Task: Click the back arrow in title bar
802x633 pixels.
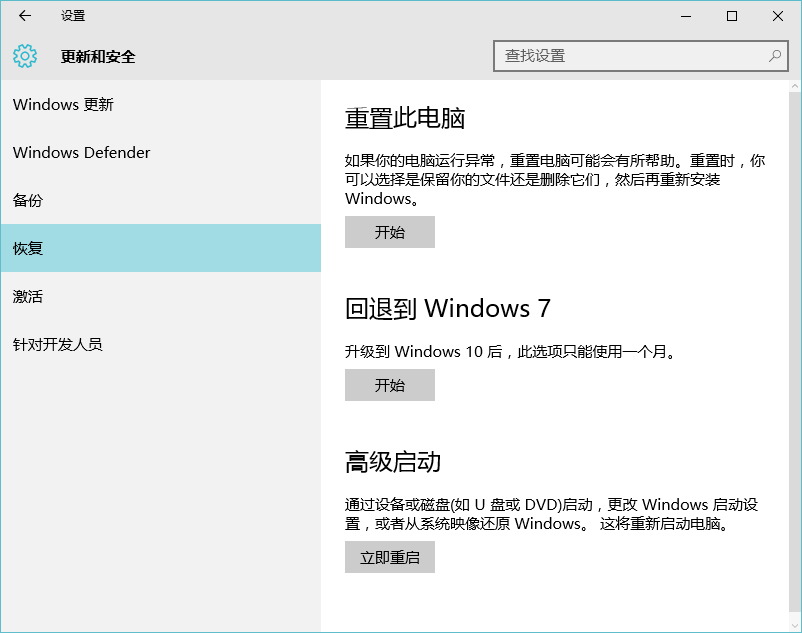Action: pos(25,16)
